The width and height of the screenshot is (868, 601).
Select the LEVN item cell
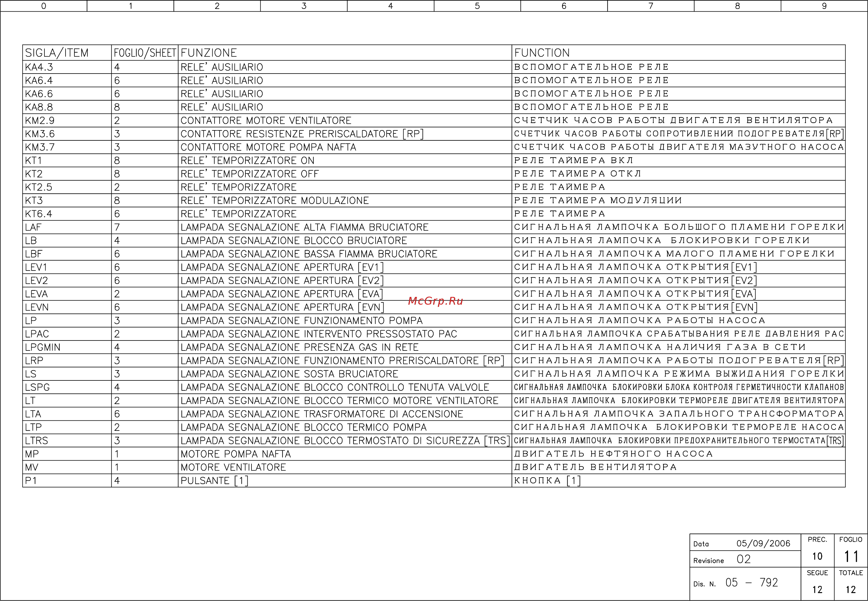(67, 307)
